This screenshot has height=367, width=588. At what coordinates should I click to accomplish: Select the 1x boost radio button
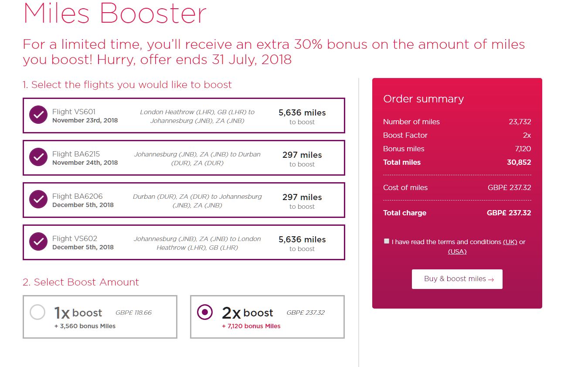click(37, 312)
